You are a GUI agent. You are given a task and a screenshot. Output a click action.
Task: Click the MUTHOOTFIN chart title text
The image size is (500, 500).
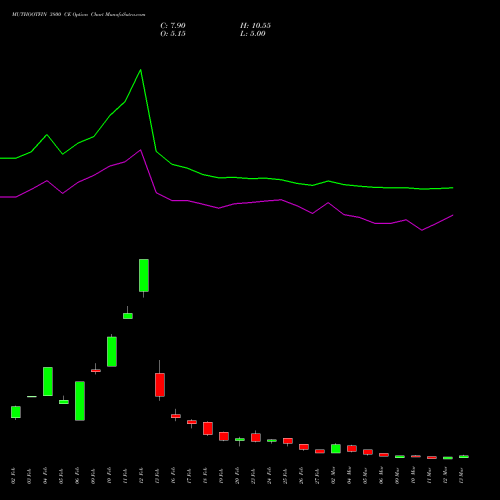pyautogui.click(x=78, y=15)
